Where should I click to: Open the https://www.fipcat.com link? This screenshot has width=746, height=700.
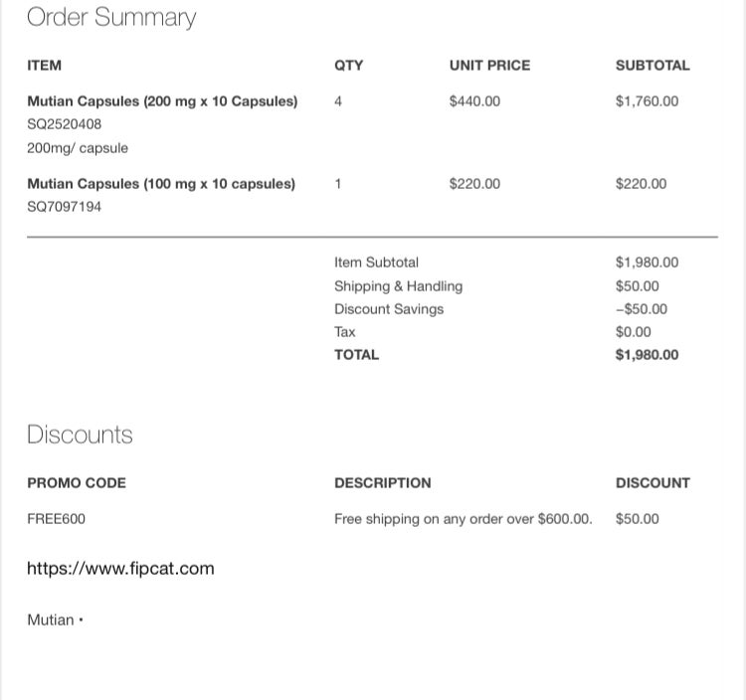[120, 569]
